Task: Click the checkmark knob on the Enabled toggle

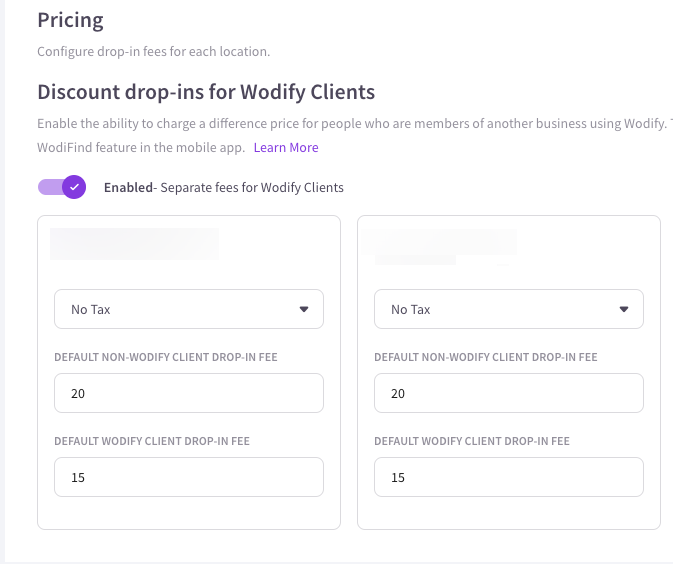Action: tap(73, 187)
